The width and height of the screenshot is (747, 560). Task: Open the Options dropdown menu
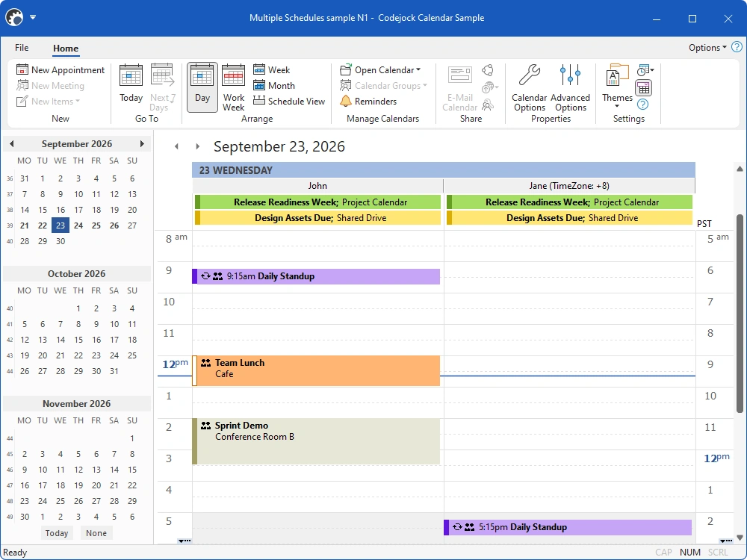[707, 48]
